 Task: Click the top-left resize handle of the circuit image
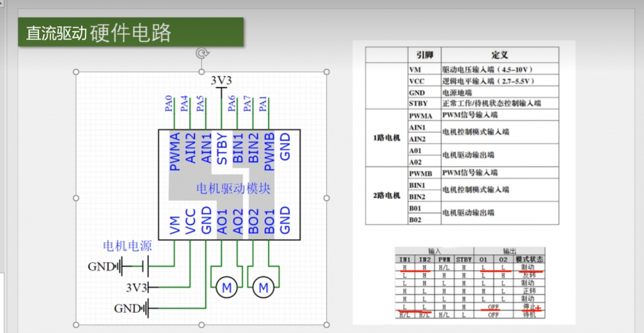click(x=77, y=72)
